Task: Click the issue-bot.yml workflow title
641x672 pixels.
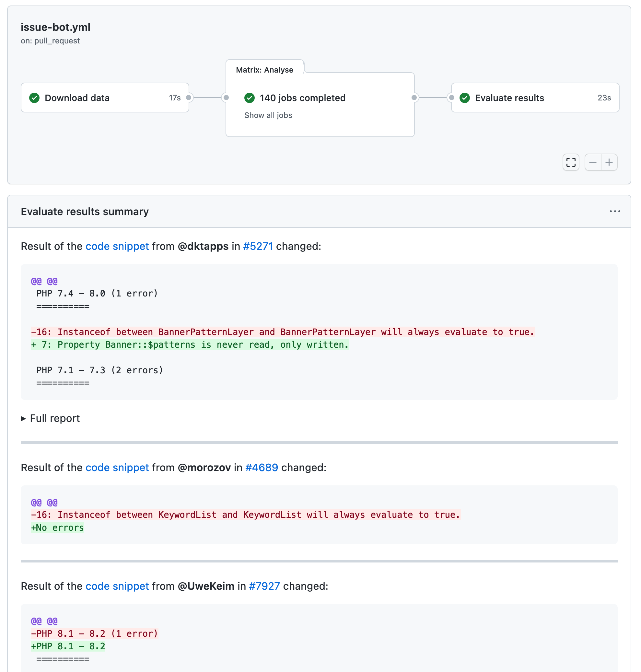Action: 55,27
